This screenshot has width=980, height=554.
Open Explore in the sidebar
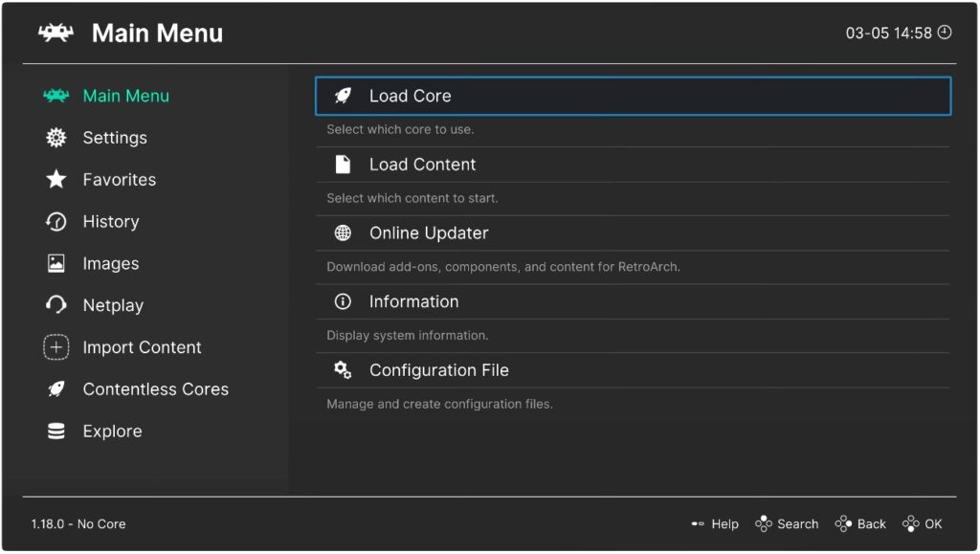coord(113,431)
